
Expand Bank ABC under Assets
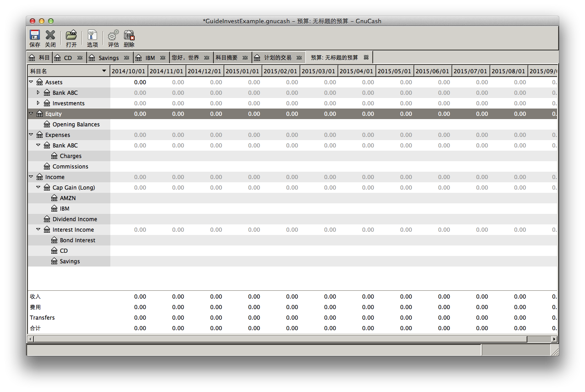pos(38,93)
